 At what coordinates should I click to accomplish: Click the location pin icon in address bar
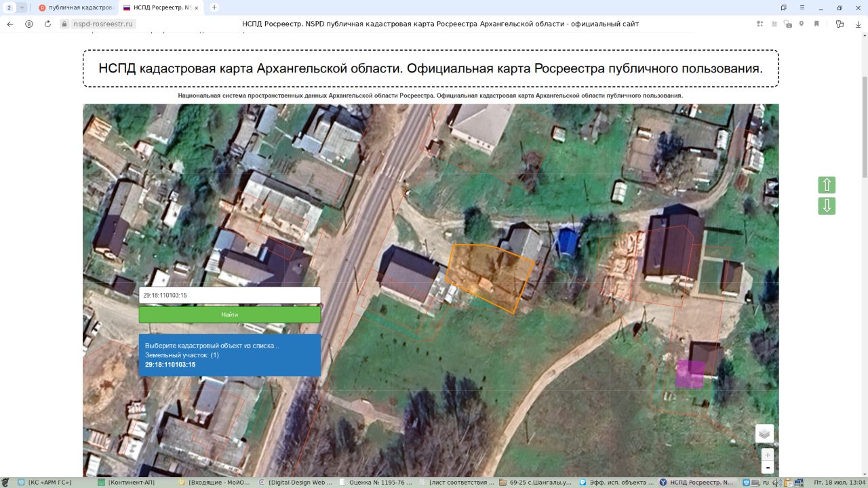pos(802,24)
